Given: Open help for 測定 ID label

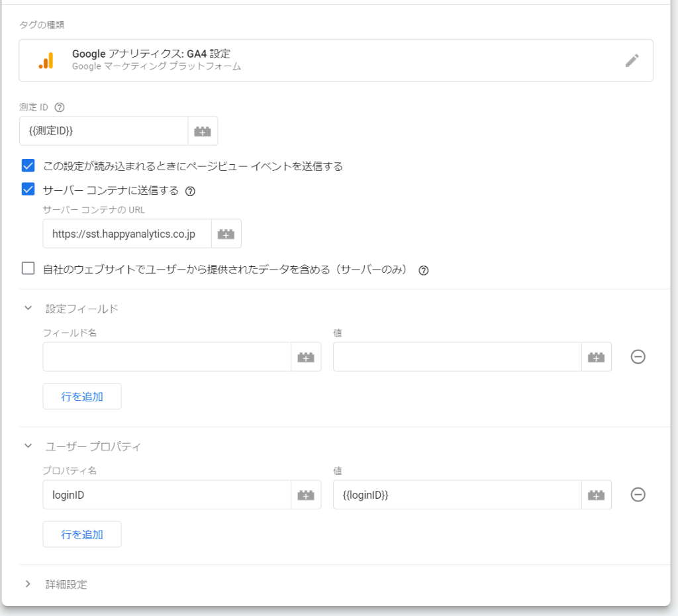Looking at the screenshot, I should coord(60,107).
